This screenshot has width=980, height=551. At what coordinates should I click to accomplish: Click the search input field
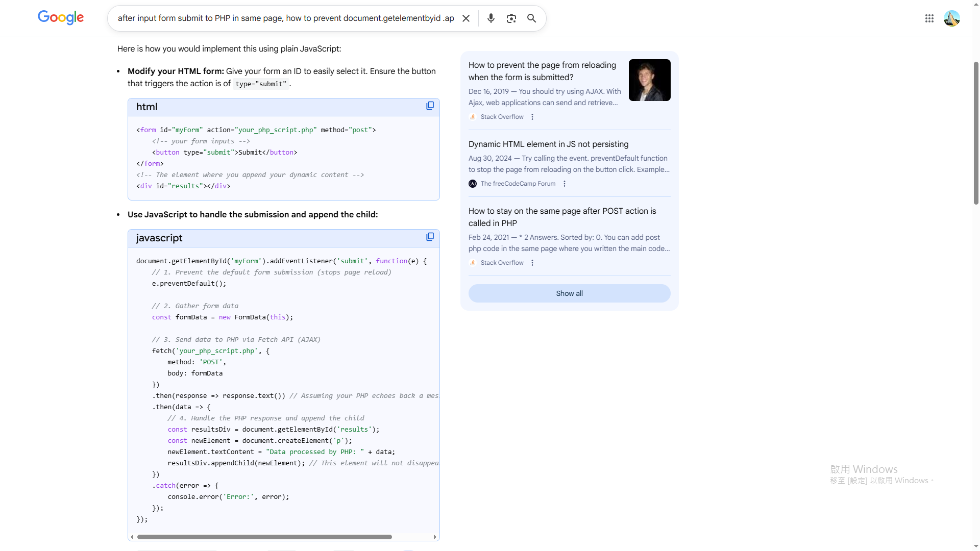[286, 18]
